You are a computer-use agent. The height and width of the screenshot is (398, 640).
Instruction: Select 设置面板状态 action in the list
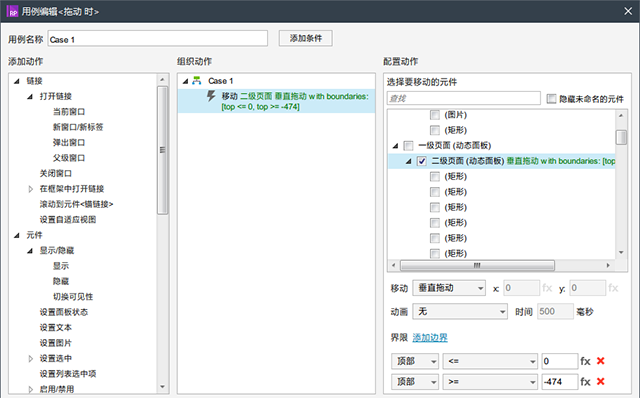(x=64, y=312)
